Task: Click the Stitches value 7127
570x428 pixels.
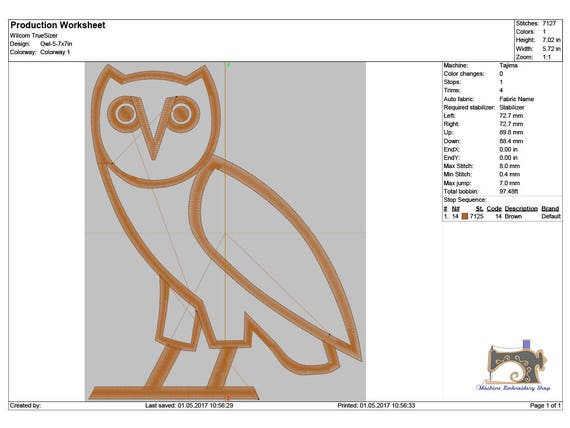Action: pyautogui.click(x=549, y=23)
